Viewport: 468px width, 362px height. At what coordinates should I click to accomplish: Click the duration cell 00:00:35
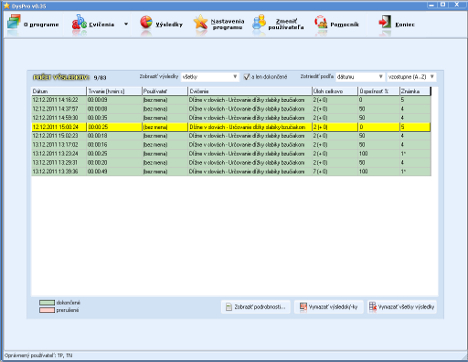[114, 118]
